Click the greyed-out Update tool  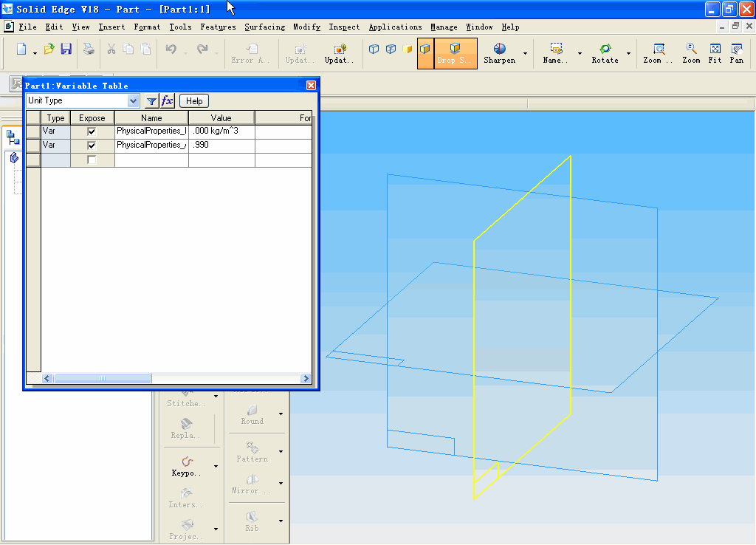[x=300, y=53]
